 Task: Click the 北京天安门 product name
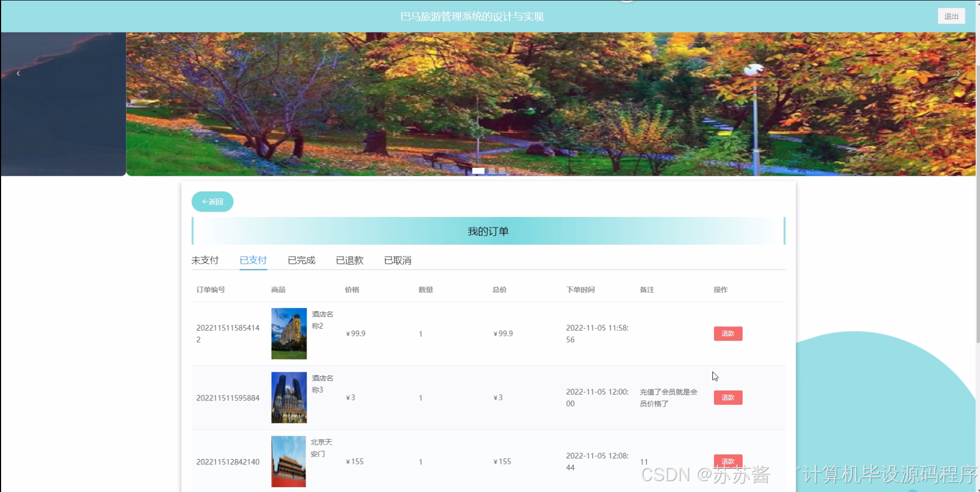click(x=321, y=448)
